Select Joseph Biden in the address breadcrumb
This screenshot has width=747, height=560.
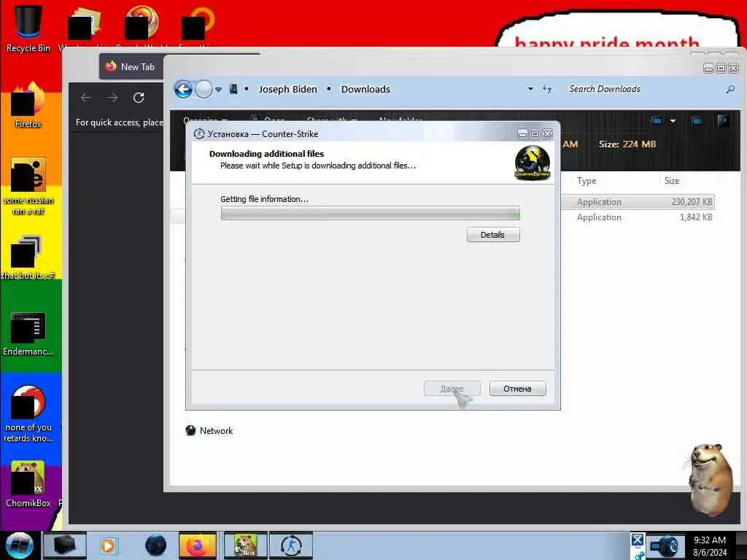(x=287, y=89)
